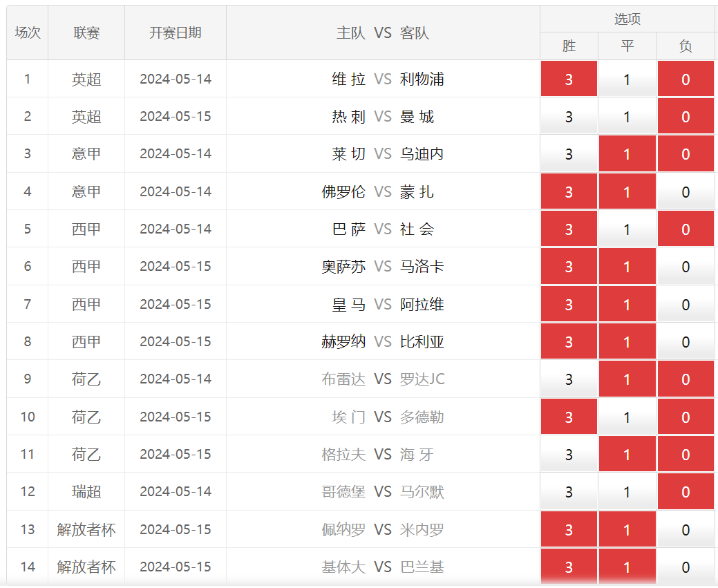Toggle the 3 (胜) option for 基体大 VS 巴兰基

[569, 567]
